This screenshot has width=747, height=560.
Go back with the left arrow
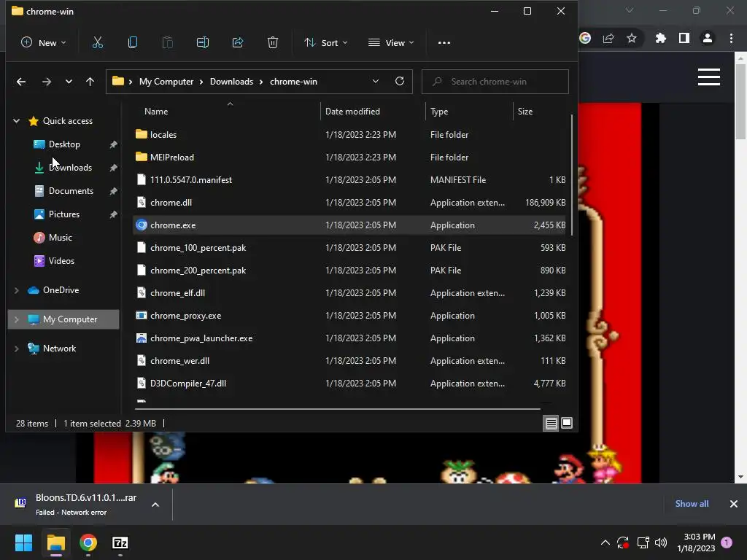[x=21, y=82]
